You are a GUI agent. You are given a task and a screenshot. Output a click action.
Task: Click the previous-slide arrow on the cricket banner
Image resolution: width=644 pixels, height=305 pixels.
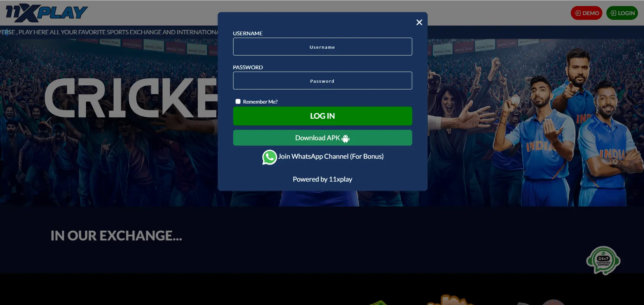click(49, 122)
